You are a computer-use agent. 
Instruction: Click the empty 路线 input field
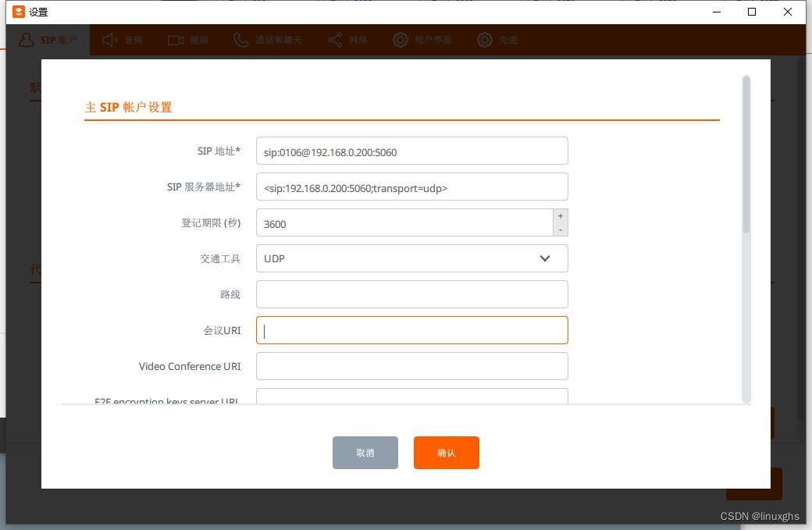tap(411, 294)
